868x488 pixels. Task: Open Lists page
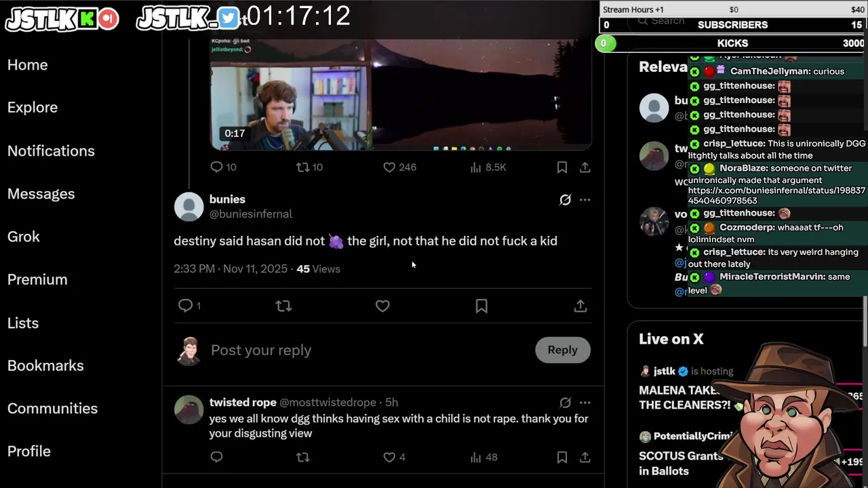(x=23, y=323)
